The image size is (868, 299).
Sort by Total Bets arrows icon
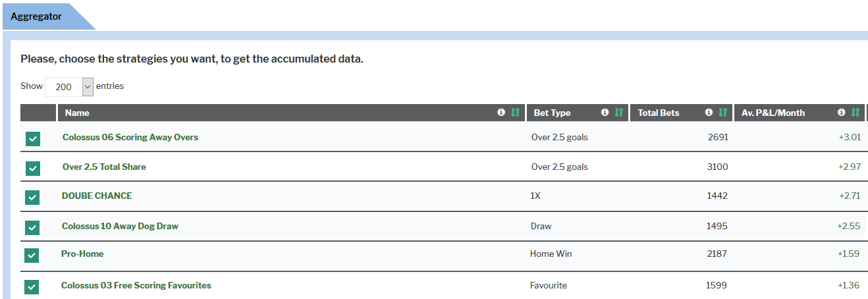click(x=723, y=113)
